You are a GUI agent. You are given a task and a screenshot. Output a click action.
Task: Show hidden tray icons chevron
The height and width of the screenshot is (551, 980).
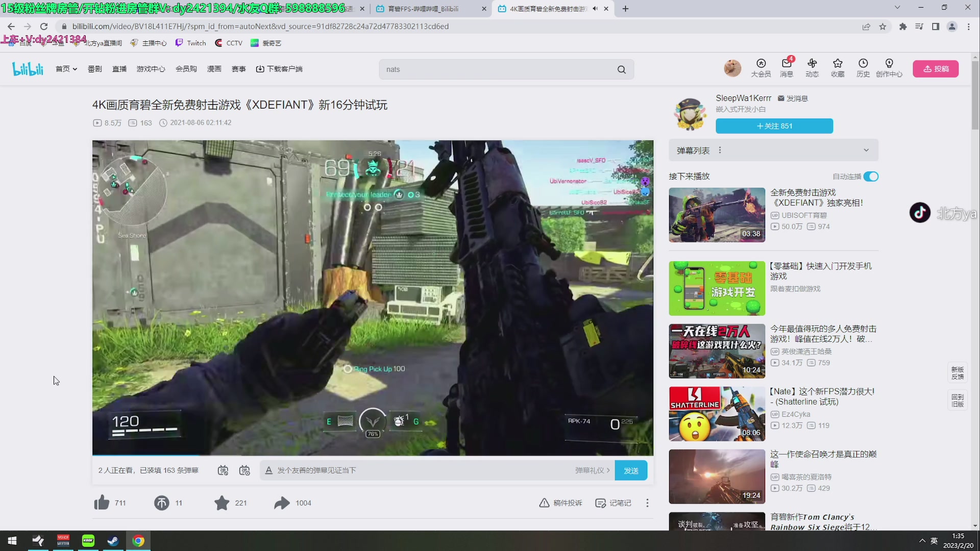[922, 541]
